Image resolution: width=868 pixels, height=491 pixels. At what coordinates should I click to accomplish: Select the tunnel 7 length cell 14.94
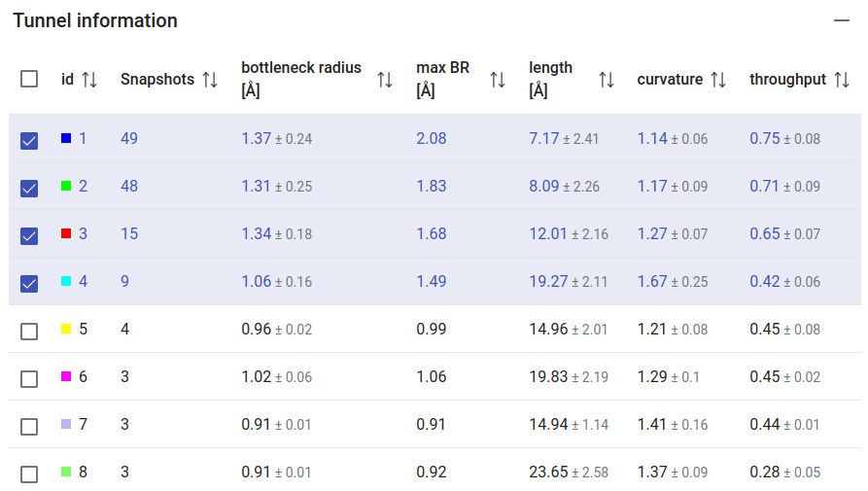(548, 424)
